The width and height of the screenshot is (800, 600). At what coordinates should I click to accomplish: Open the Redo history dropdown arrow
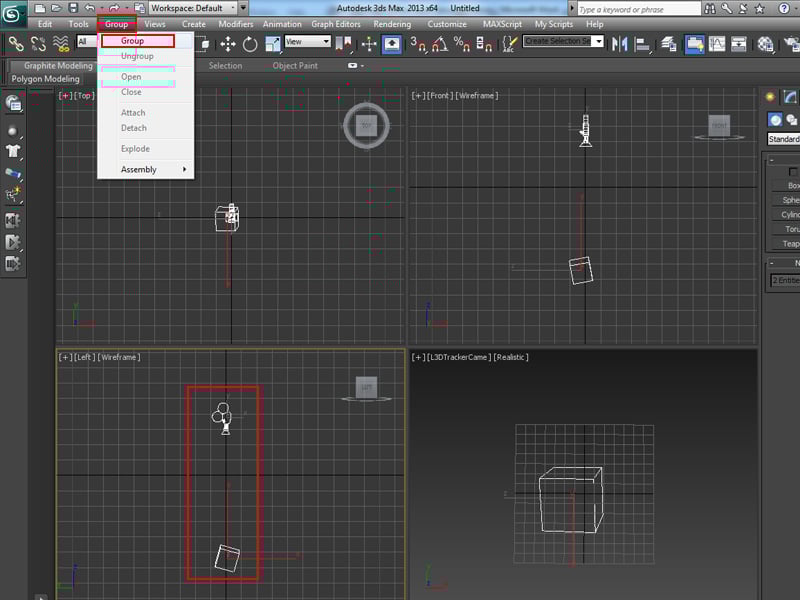coord(127,8)
